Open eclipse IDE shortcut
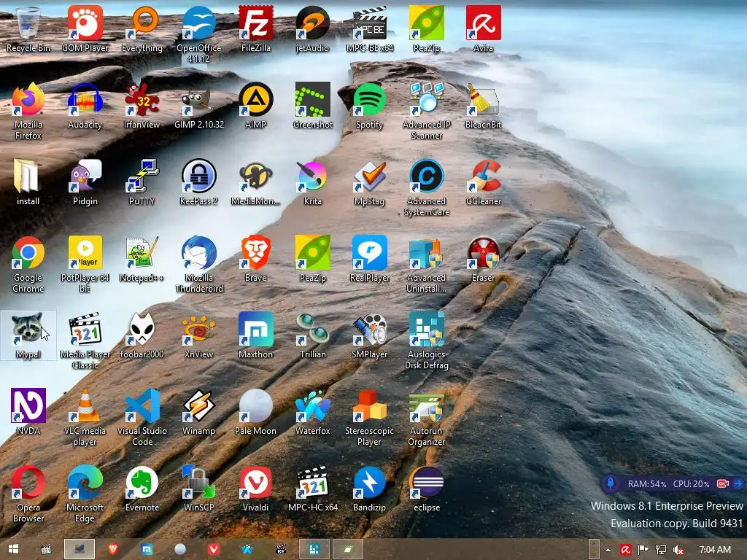 [x=426, y=489]
